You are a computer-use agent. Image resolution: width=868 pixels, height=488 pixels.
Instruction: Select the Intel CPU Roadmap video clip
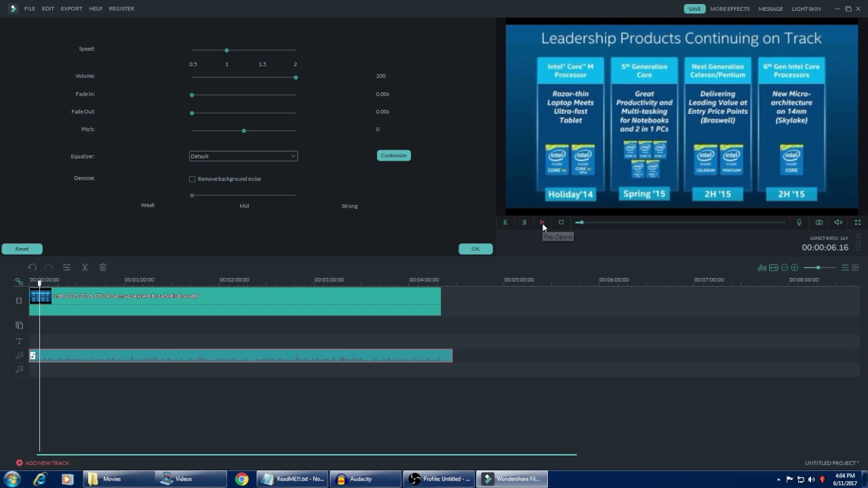pyautogui.click(x=235, y=302)
